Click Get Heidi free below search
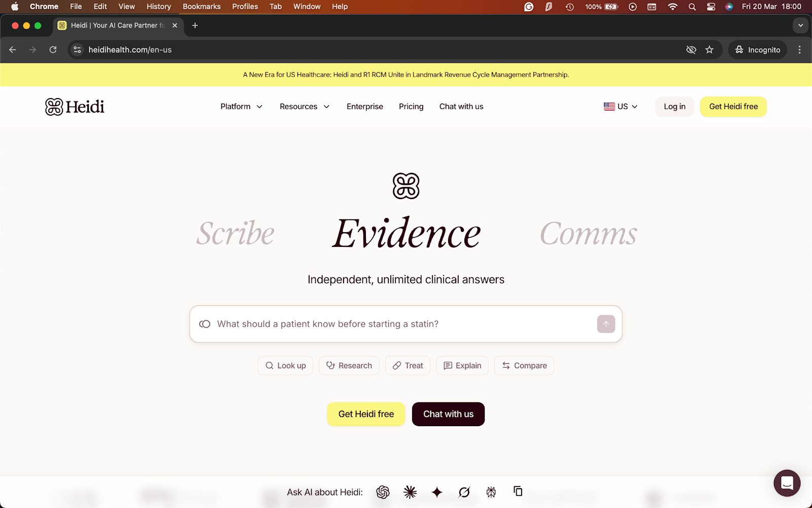 click(x=366, y=414)
